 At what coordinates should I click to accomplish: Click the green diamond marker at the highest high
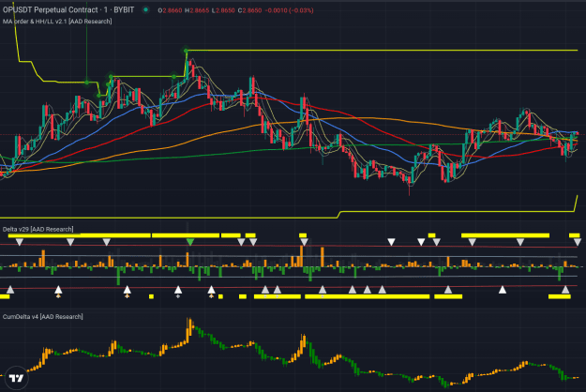[x=186, y=50]
